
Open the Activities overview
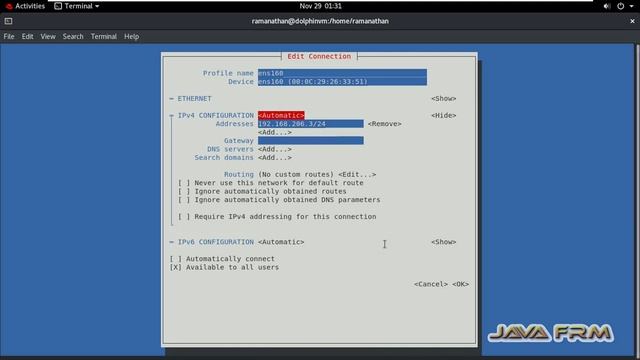coord(25,6)
